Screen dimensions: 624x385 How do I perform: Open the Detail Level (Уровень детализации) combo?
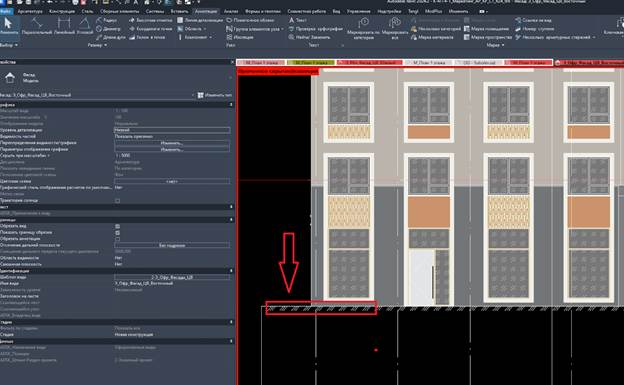[172, 130]
